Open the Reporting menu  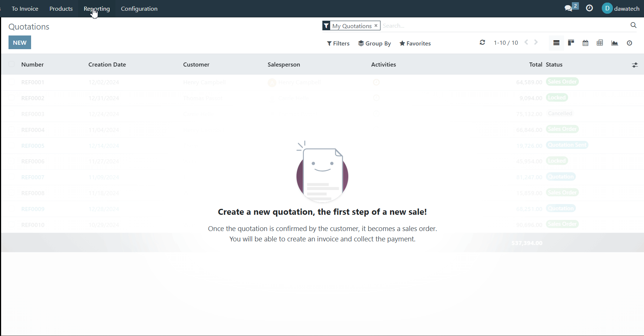(97, 9)
